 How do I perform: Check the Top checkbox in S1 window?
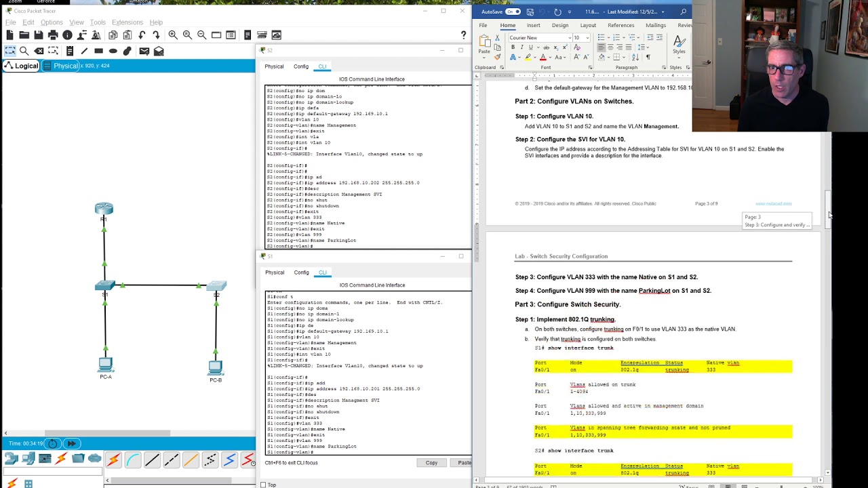(x=263, y=485)
